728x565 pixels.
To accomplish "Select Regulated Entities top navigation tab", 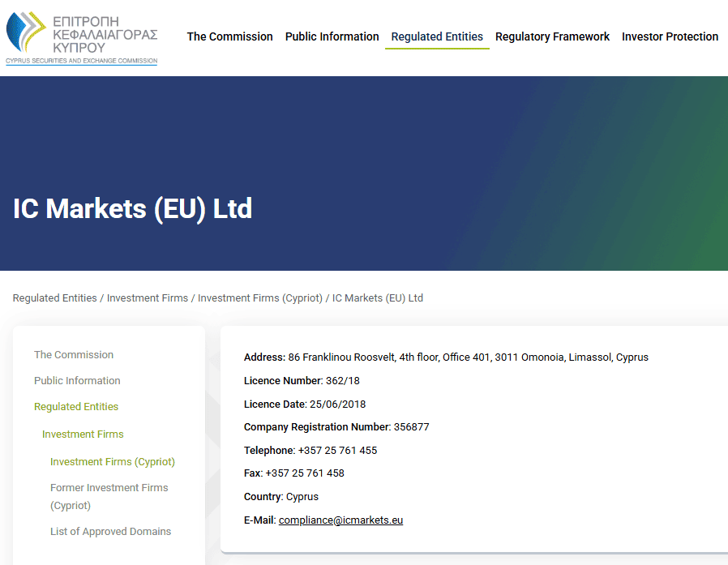I will (437, 36).
